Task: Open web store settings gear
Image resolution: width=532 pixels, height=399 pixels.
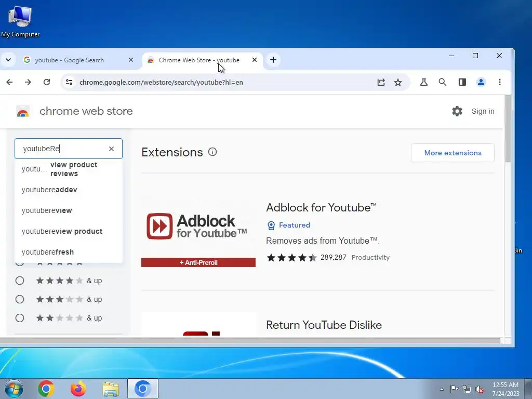Action: pyautogui.click(x=457, y=111)
